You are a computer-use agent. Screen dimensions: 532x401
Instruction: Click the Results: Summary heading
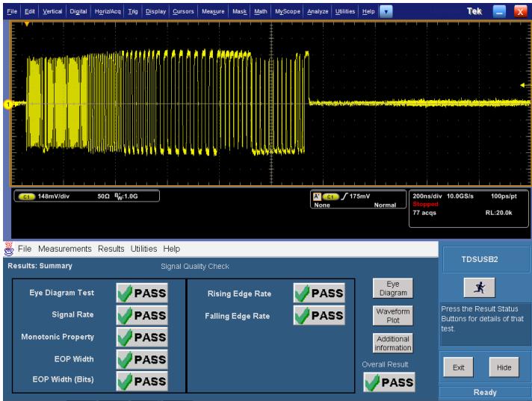(x=40, y=266)
